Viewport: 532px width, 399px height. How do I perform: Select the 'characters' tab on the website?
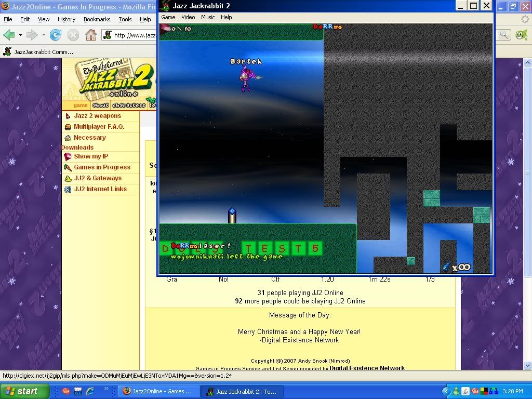point(129,105)
